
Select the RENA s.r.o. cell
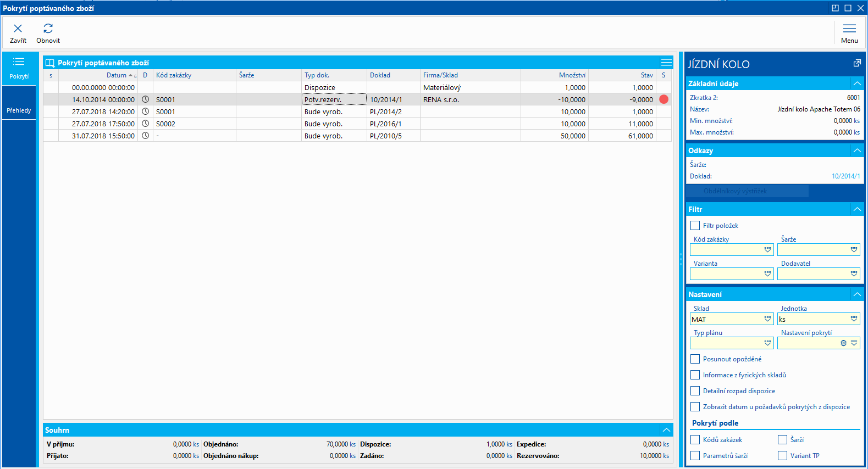[471, 99]
